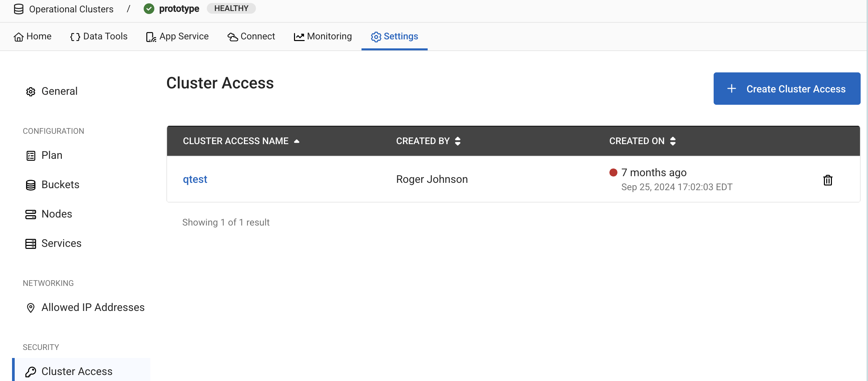Viewport: 868px width, 381px height.
Task: Click the Services icon in the sidebar
Action: (31, 244)
